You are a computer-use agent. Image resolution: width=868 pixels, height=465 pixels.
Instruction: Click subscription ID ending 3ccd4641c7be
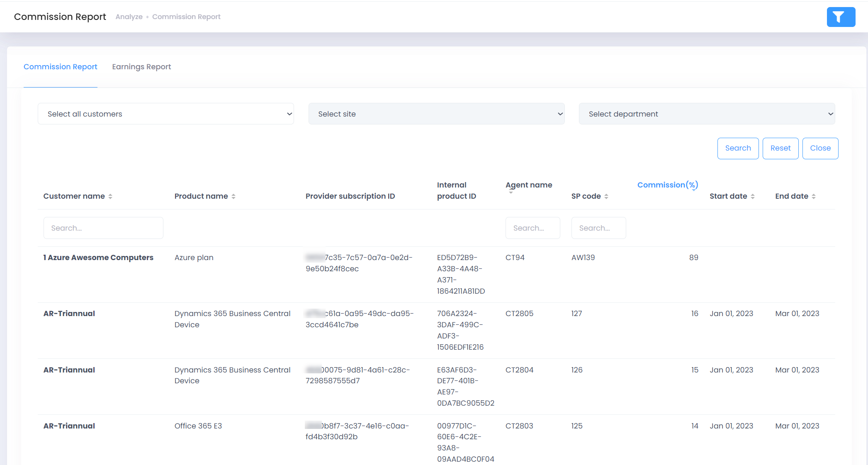click(360, 319)
